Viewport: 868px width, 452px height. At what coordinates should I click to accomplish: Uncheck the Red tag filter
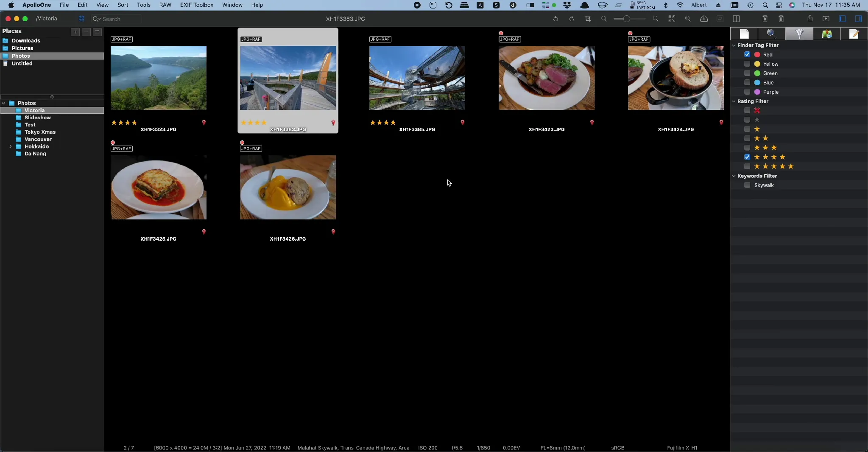747,54
